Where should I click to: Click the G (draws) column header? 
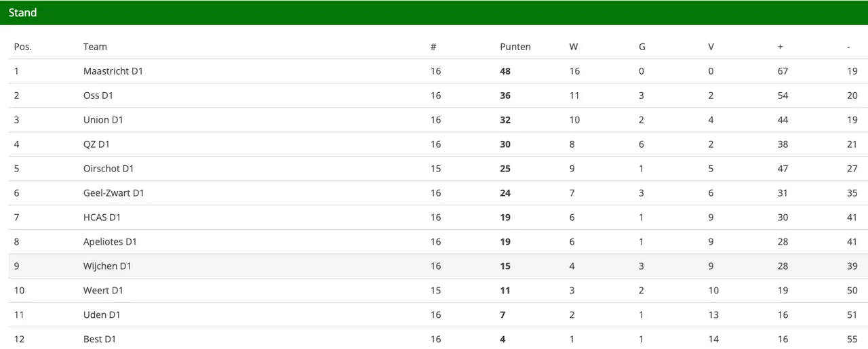pyautogui.click(x=642, y=47)
